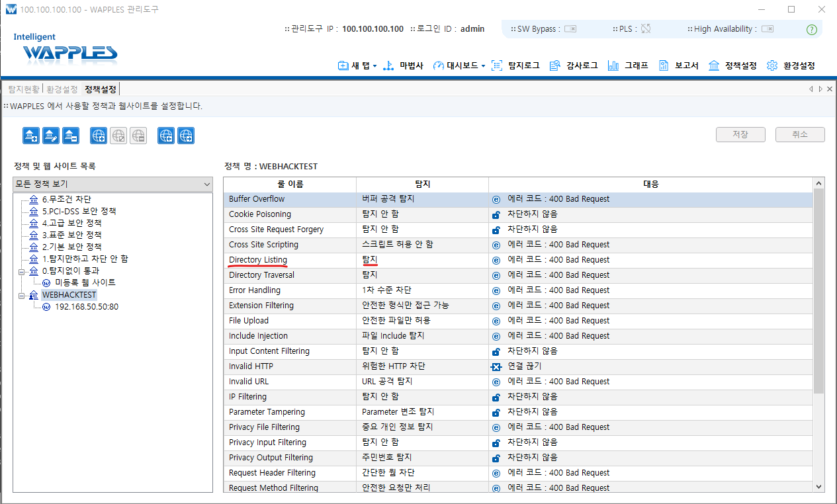
Task: Select the 5.PCI-DSS 보안 정책 policy
Action: 79,211
